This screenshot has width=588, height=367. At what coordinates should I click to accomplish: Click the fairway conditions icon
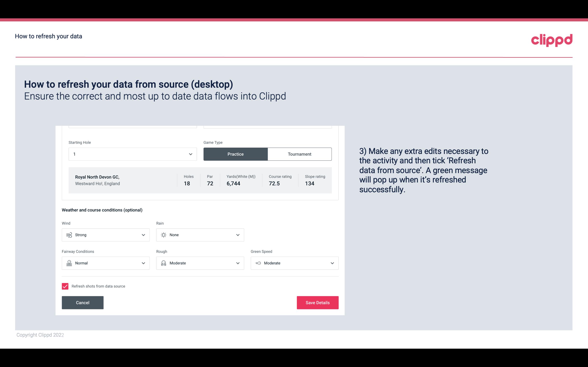[69, 263]
